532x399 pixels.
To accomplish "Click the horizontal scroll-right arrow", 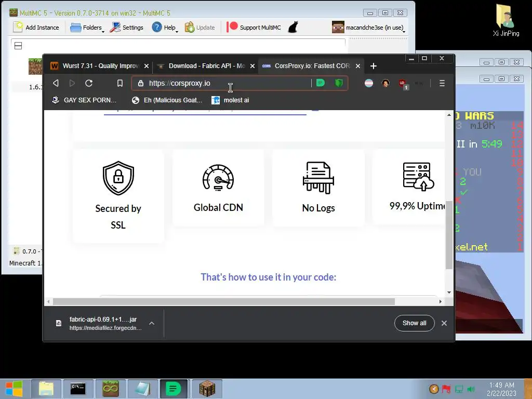I will coord(441,301).
